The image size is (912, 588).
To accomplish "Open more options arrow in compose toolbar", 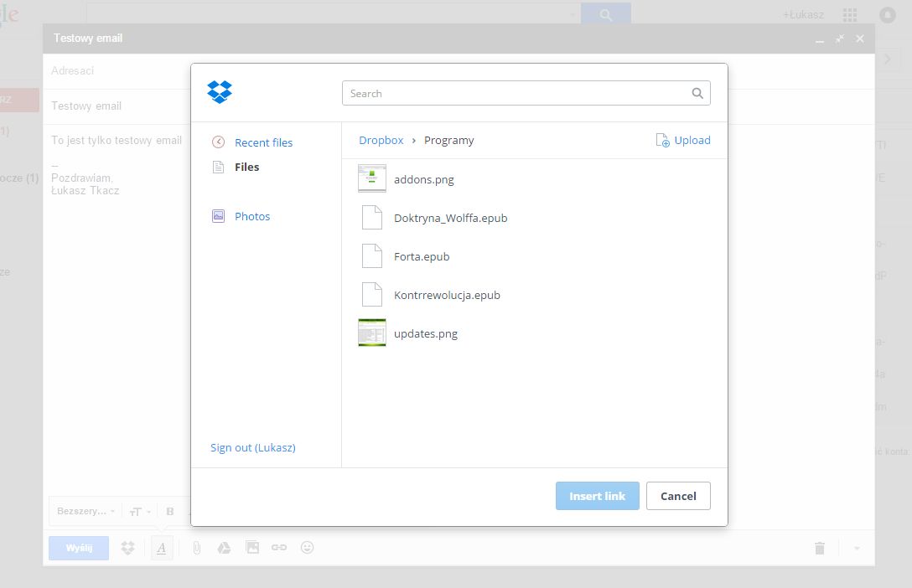I will click(x=857, y=548).
